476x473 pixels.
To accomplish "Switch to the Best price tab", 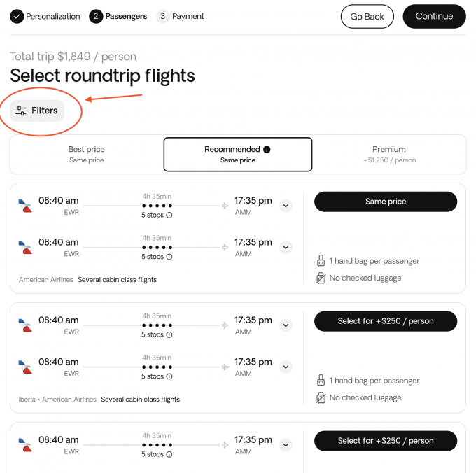I will tap(87, 155).
